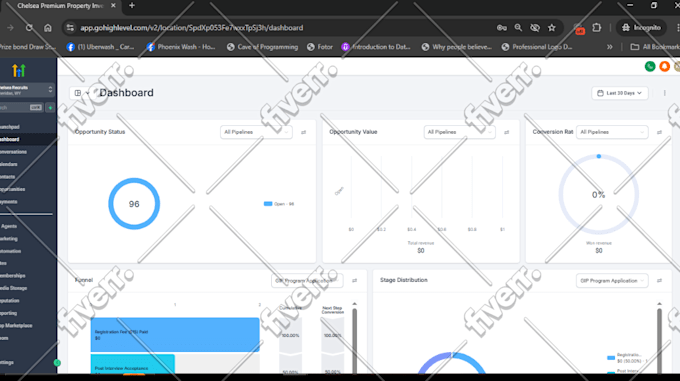Close the Chelsea Premium Property tab

[113, 6]
